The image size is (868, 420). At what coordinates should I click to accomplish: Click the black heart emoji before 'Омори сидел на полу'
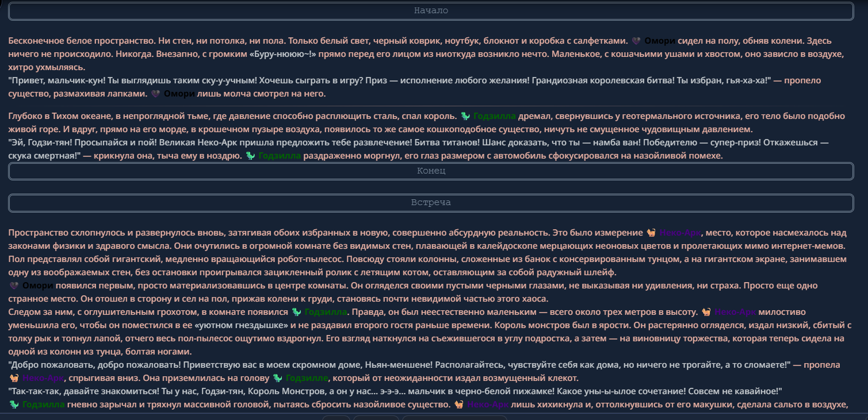pyautogui.click(x=636, y=41)
